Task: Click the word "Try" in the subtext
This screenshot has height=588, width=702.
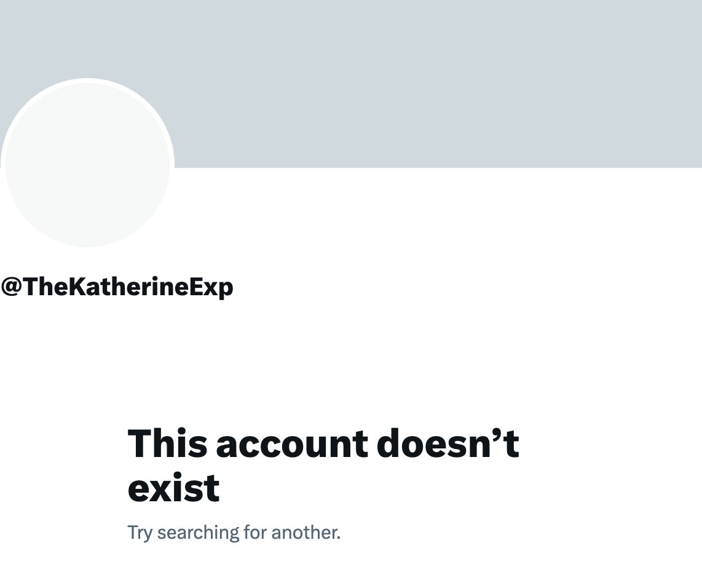Action: pos(139,533)
